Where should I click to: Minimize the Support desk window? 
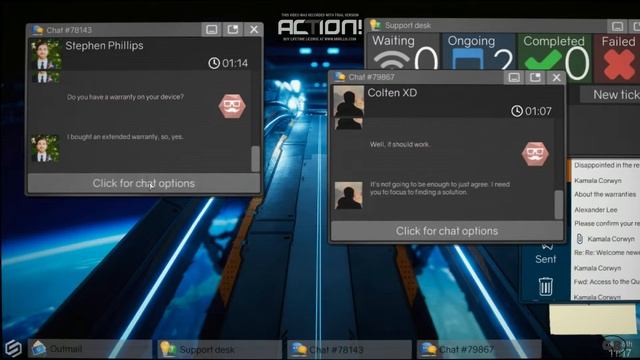(x=618, y=27)
